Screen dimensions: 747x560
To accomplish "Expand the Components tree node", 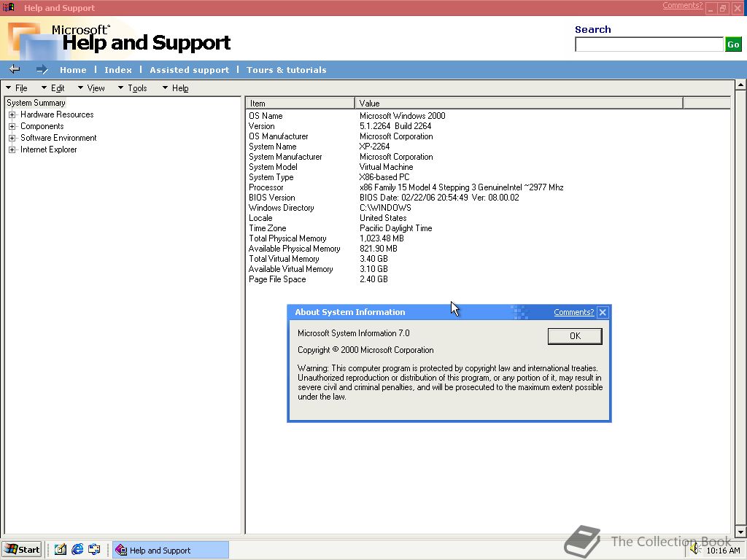I will [12, 126].
